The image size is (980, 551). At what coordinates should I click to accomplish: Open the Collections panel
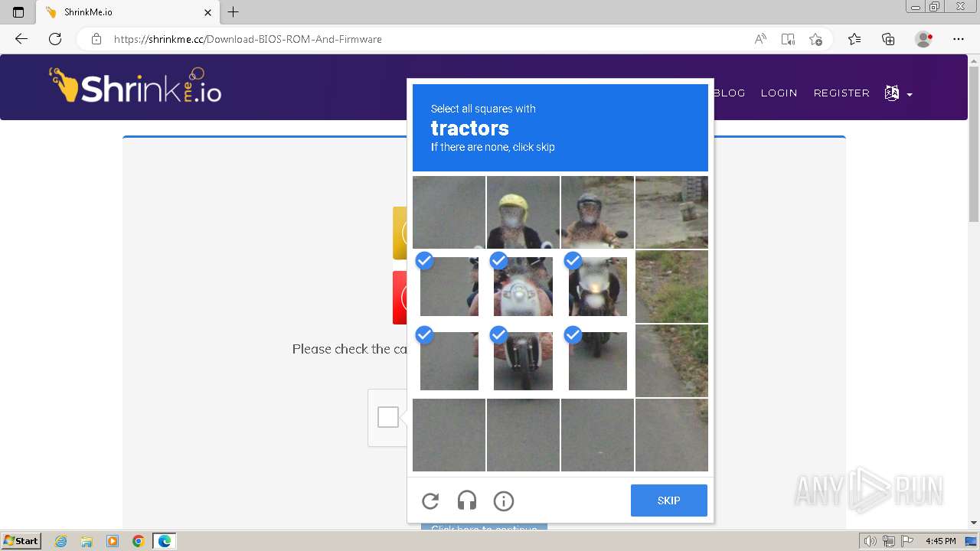[x=888, y=39]
